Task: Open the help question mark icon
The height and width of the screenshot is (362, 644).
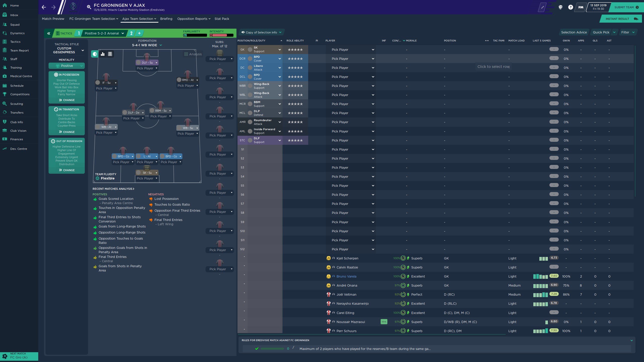Action: 570,7
